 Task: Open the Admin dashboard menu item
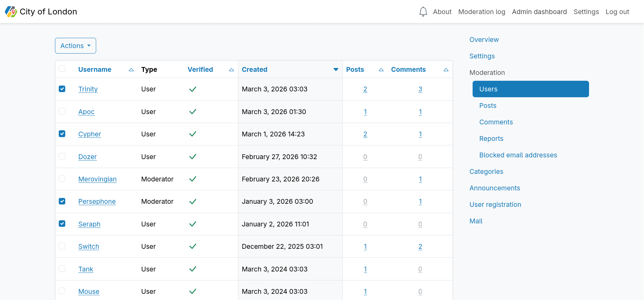pos(539,12)
